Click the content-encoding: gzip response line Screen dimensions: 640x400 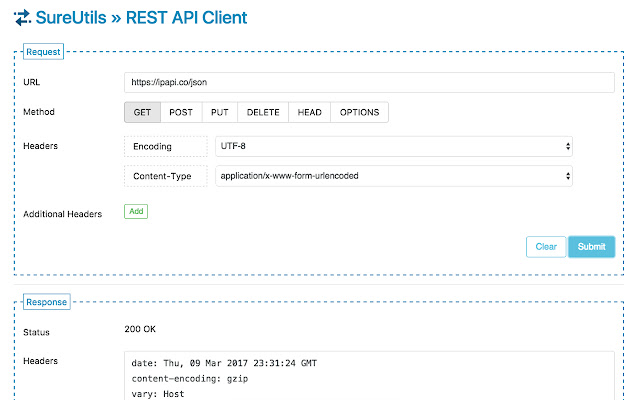190,378
